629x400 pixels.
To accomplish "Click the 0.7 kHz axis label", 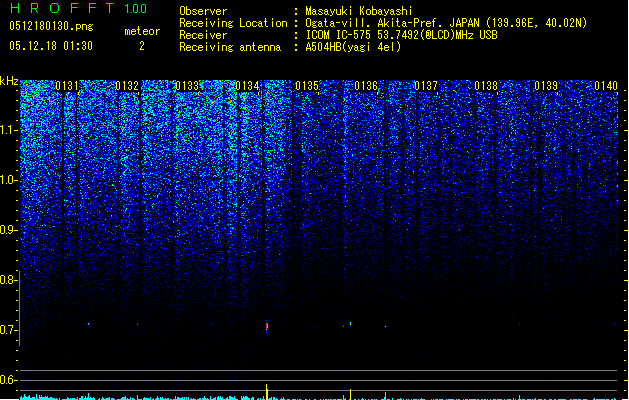I will click(x=8, y=330).
